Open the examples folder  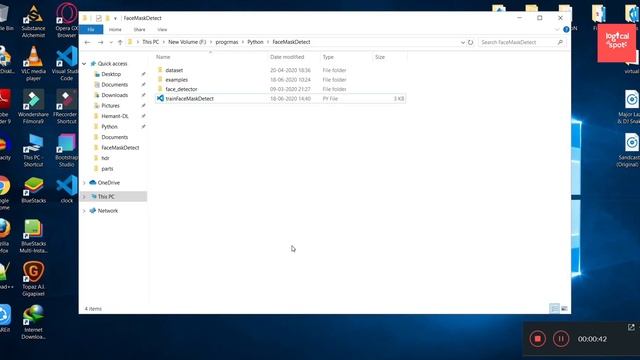tap(177, 80)
